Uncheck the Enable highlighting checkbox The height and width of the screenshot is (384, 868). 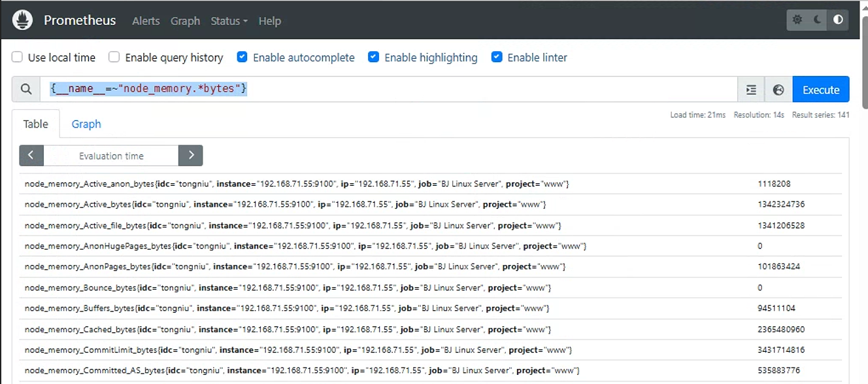(x=374, y=58)
